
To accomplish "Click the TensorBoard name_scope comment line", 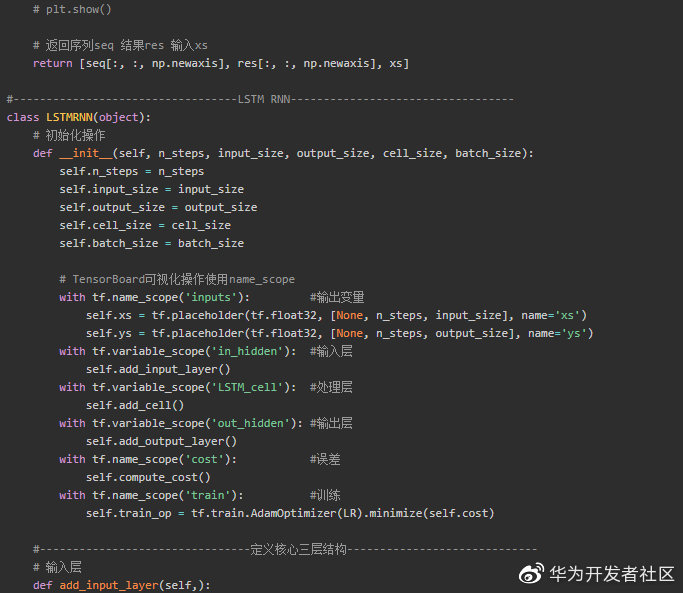I will tap(177, 279).
